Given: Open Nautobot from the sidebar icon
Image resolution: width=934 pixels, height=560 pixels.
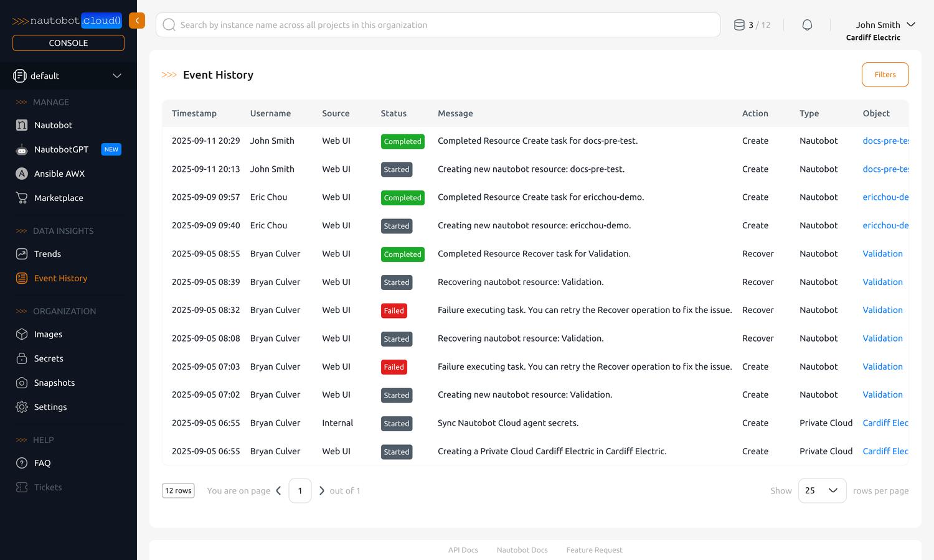Looking at the screenshot, I should pos(22,125).
